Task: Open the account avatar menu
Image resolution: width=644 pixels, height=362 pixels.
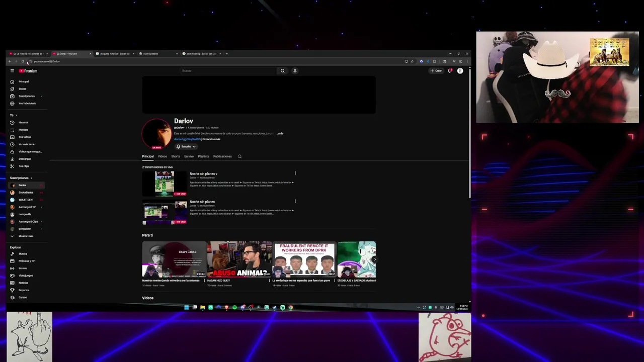Action: tap(460, 71)
